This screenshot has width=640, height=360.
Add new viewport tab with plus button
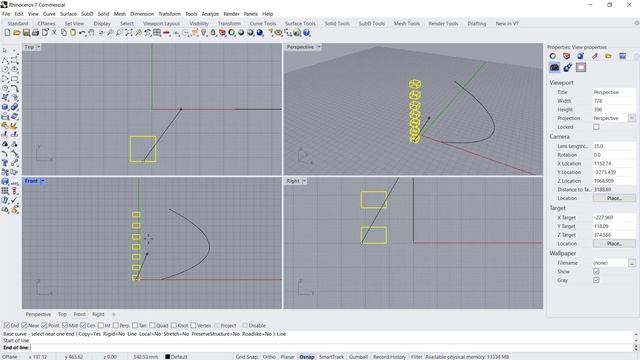(x=114, y=314)
